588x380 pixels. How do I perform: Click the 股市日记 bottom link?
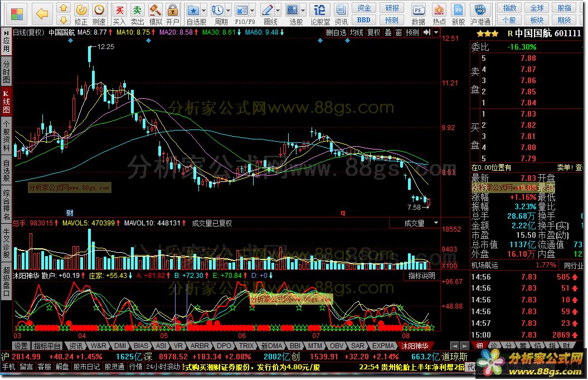tap(86, 367)
